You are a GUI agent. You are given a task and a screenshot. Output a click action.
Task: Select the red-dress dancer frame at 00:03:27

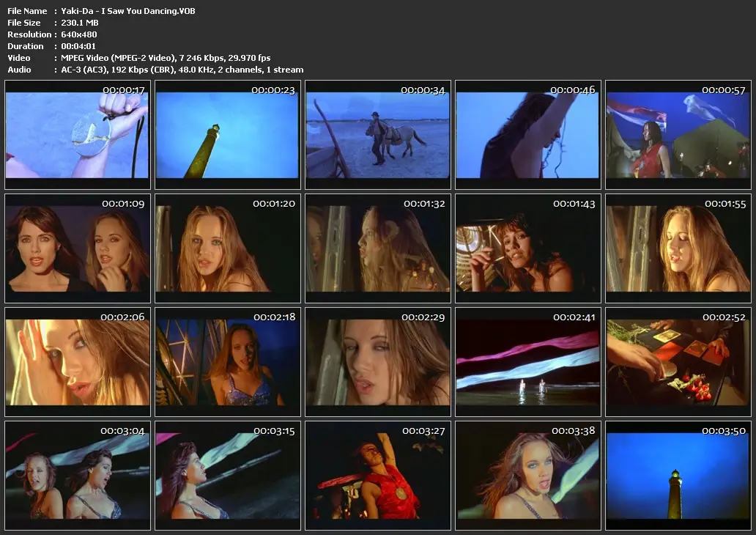tap(378, 476)
